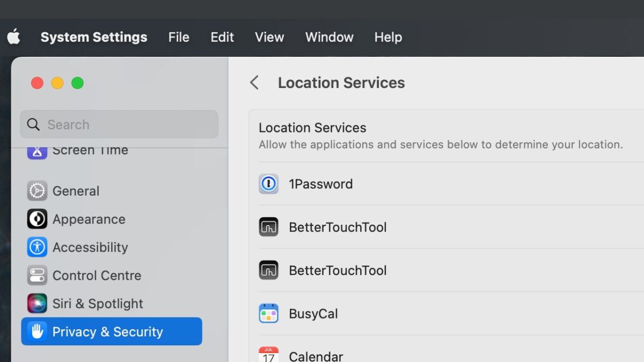Image resolution: width=644 pixels, height=362 pixels.
Task: Click the first BetterTouchTool app icon
Action: click(x=268, y=227)
